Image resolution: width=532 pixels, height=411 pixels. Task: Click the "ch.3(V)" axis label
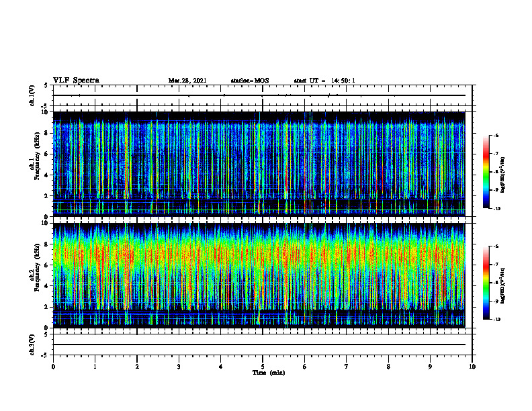(x=32, y=345)
